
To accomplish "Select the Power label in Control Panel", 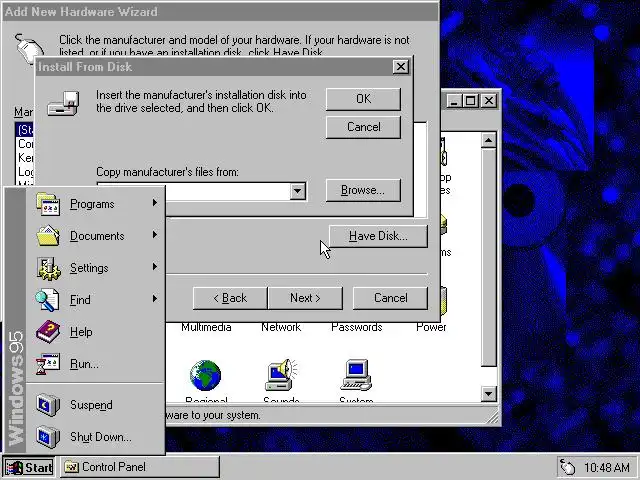I will coord(431,327).
